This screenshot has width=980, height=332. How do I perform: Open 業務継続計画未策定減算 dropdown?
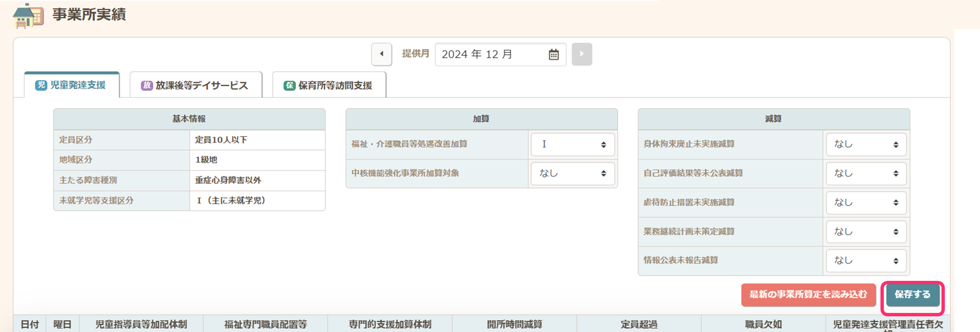(866, 232)
